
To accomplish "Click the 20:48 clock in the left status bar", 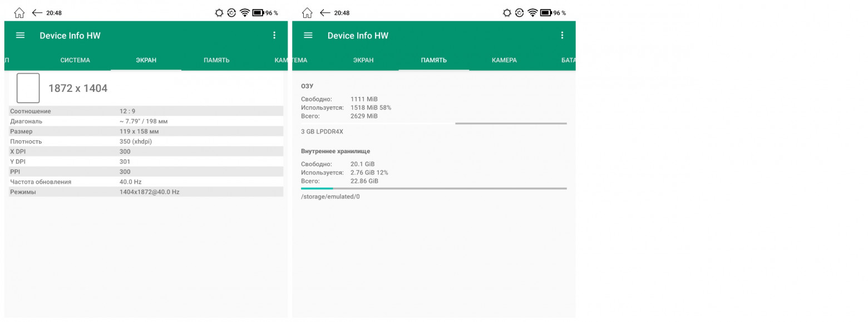I will (54, 13).
